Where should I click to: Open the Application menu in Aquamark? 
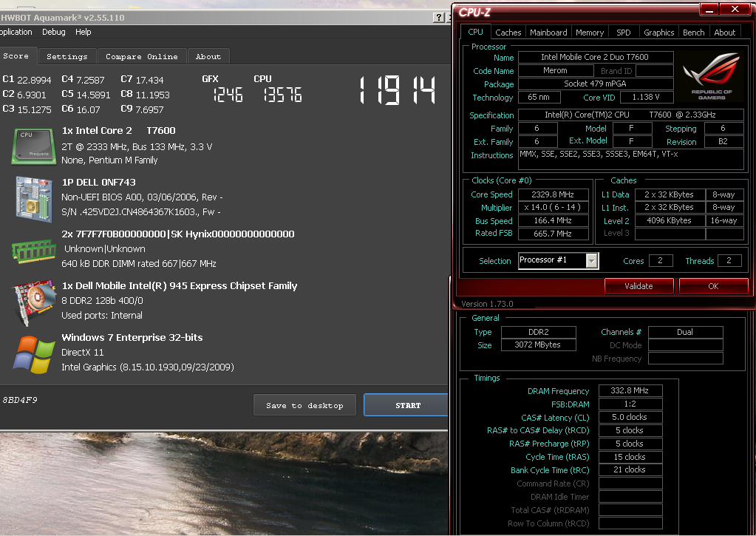coord(16,32)
